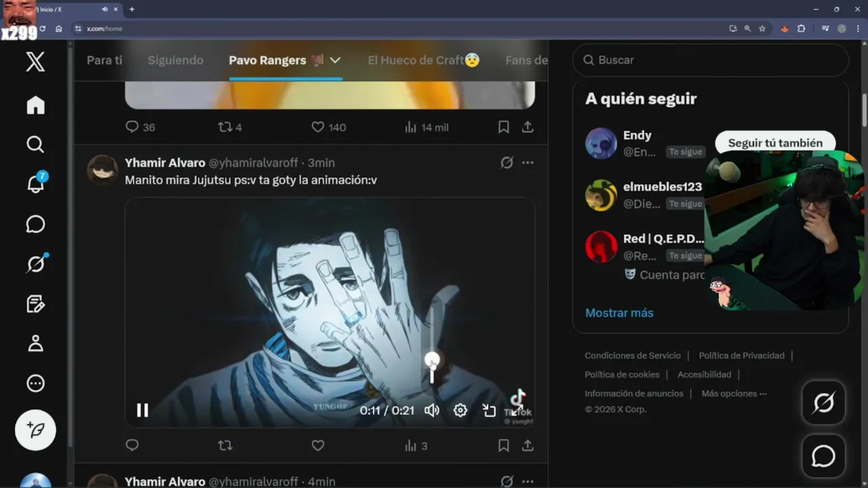This screenshot has height=488, width=868.
Task: Go to the browser home page button
Action: click(58, 28)
